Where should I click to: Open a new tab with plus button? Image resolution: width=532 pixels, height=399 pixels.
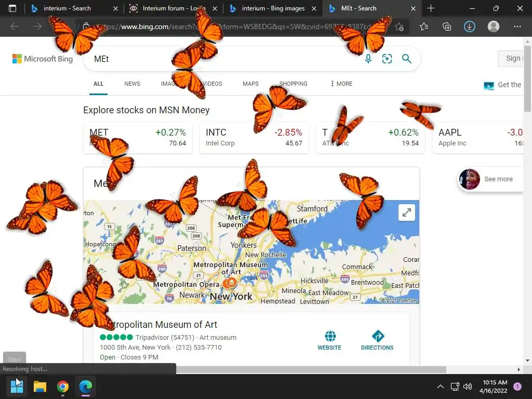431,8
